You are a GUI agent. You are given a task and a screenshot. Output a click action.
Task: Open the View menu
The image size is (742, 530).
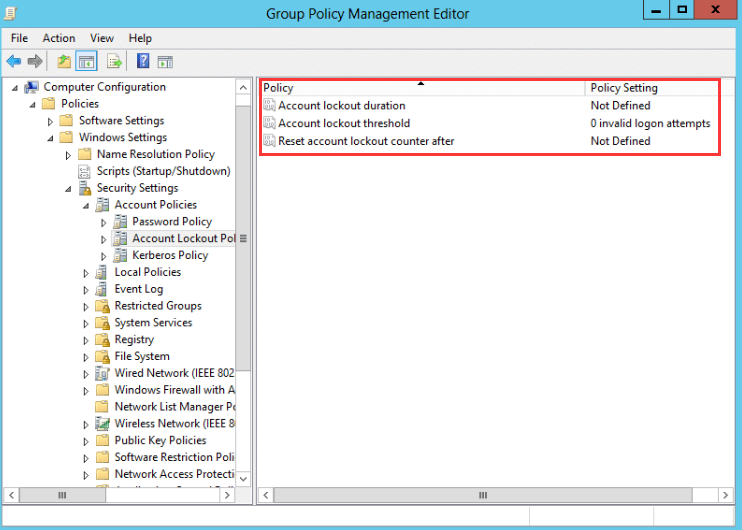point(101,38)
